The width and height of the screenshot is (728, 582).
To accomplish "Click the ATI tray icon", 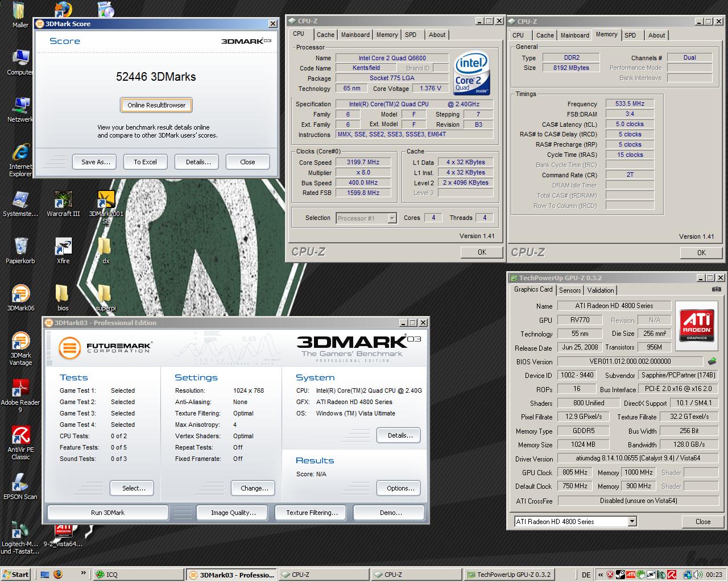I will click(631, 575).
